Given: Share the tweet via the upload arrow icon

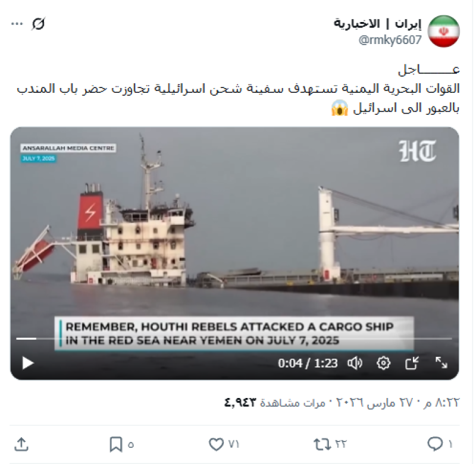Looking at the screenshot, I should (x=21, y=444).
